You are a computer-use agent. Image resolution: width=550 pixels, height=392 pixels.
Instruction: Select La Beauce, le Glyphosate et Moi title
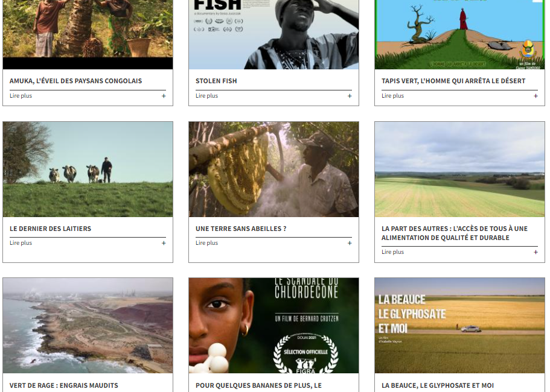(x=438, y=386)
